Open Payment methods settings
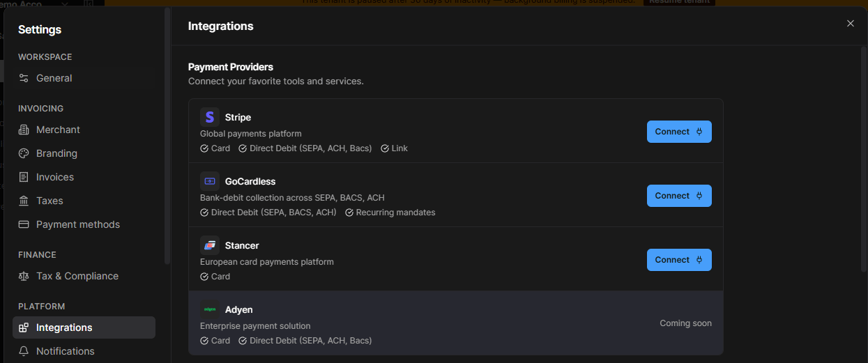 click(84, 224)
